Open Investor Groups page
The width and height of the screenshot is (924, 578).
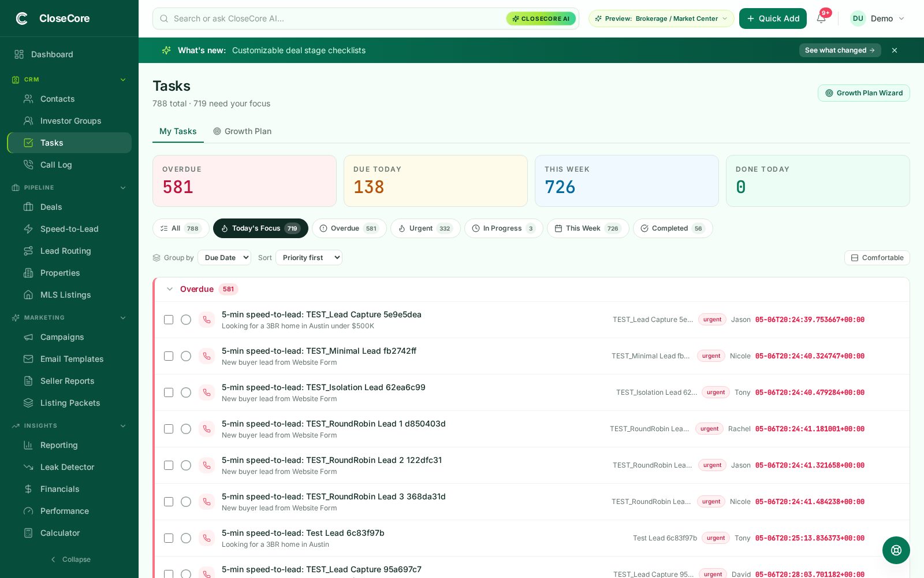pyautogui.click(x=69, y=121)
